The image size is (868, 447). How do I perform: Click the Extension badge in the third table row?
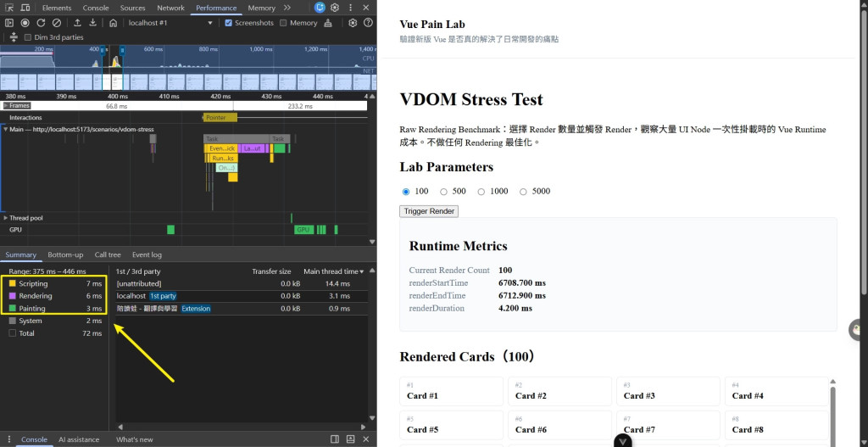196,309
